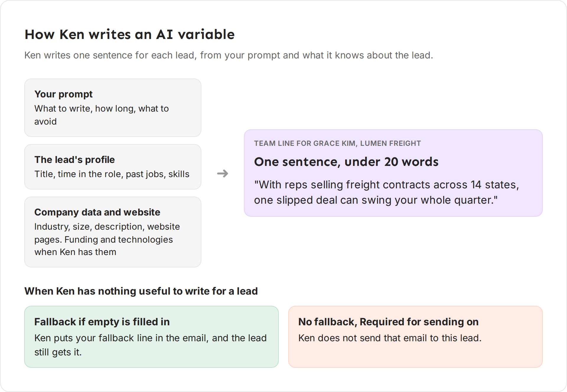The width and height of the screenshot is (567, 392).
Task: Select the 'Your prompt' card title
Action: (x=63, y=94)
